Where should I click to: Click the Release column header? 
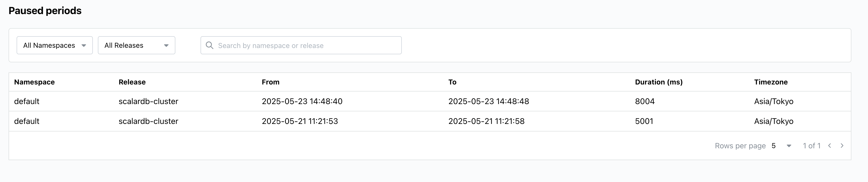pyautogui.click(x=132, y=82)
